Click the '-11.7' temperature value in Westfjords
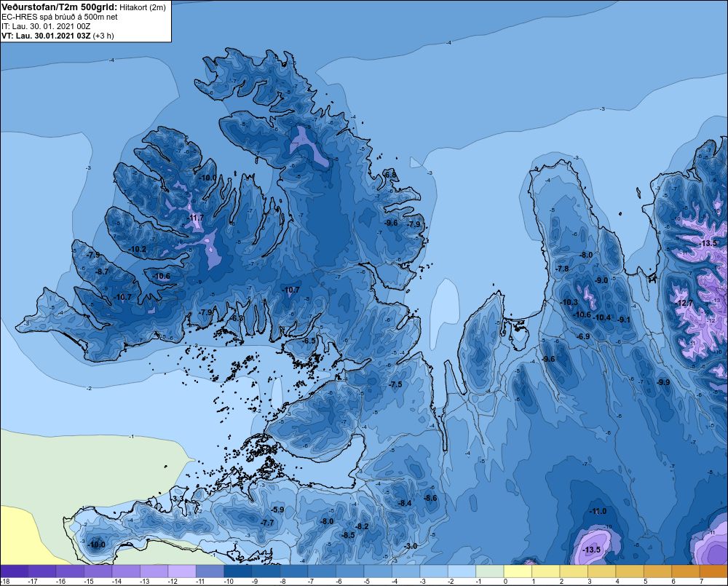This screenshot has width=728, height=586. [195, 218]
